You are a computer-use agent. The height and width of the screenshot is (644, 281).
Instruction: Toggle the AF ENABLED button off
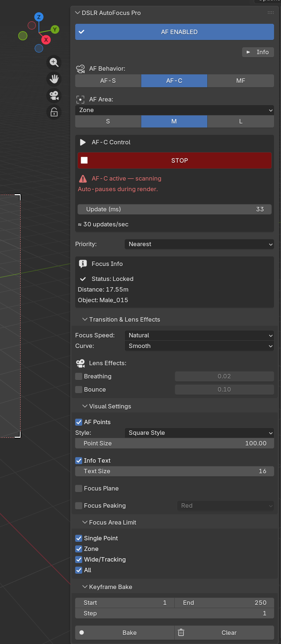coord(175,32)
